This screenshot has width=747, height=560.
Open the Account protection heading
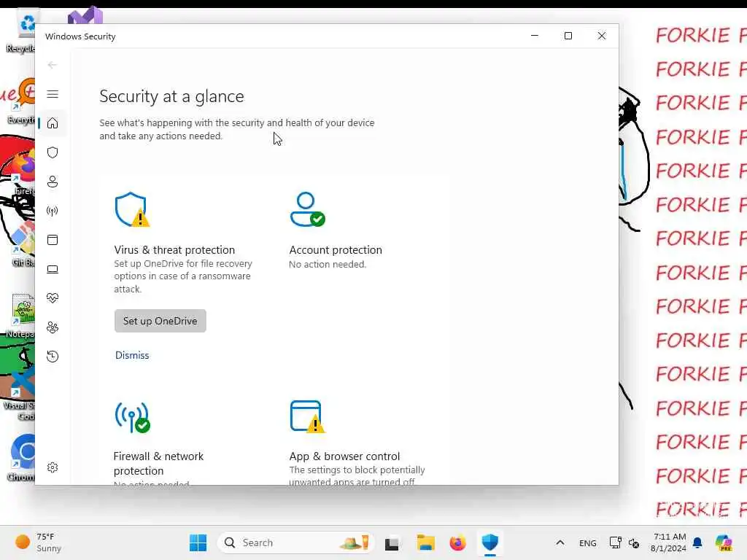(x=336, y=250)
